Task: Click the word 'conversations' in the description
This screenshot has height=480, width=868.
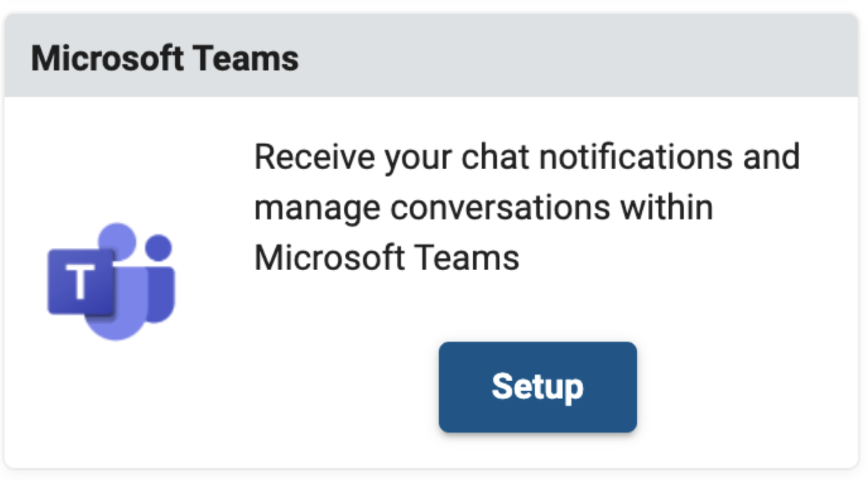Action: 501,208
